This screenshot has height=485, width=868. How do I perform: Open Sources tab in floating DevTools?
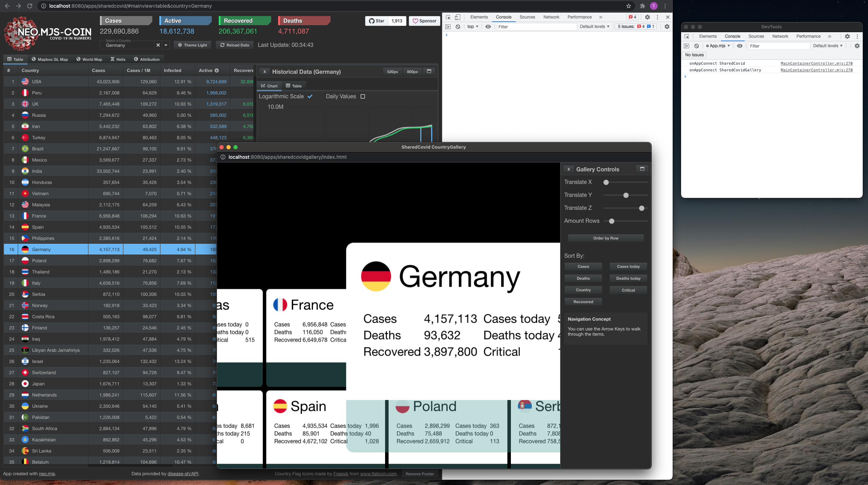click(756, 36)
